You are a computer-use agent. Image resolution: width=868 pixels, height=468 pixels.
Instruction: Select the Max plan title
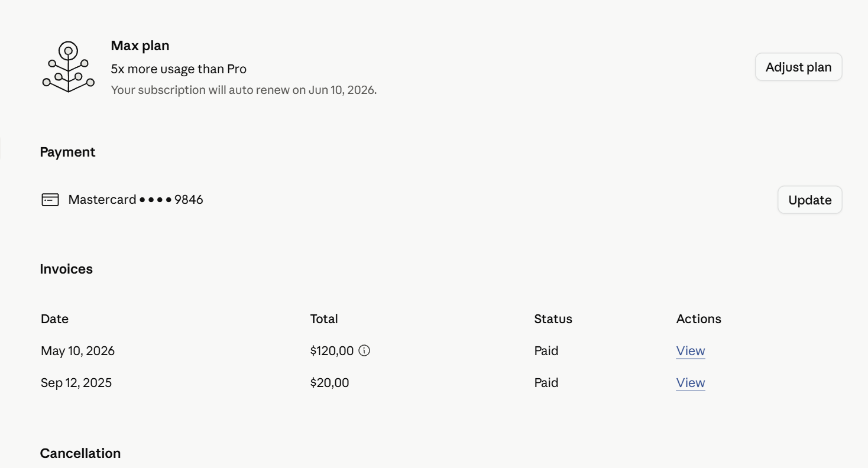140,45
